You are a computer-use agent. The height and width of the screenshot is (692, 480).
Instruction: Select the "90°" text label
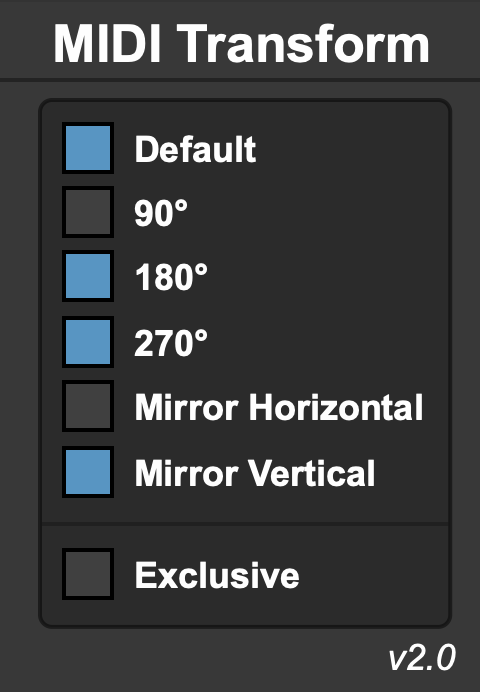pos(161,213)
